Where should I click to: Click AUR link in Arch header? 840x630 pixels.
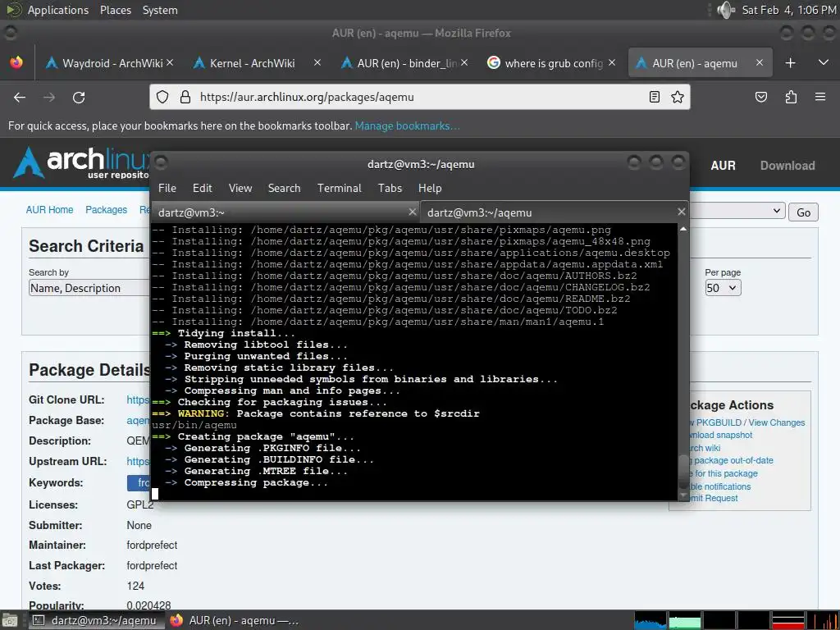pyautogui.click(x=723, y=166)
